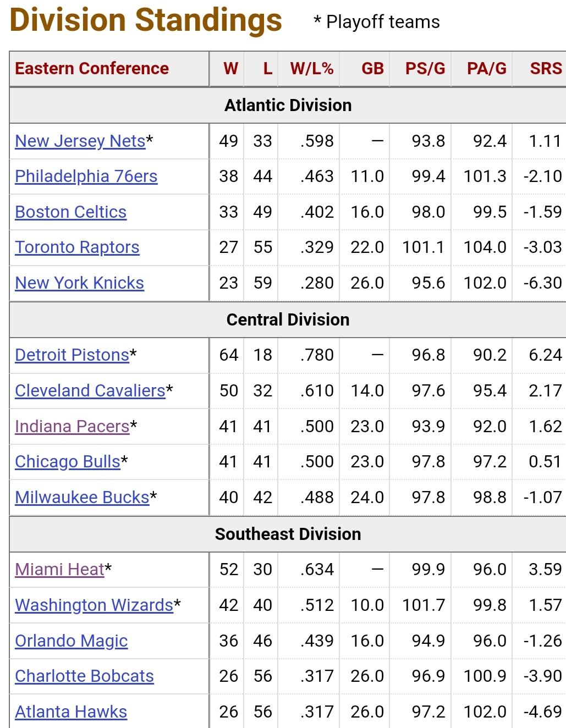Open the Washington Wizards team link

click(x=94, y=605)
